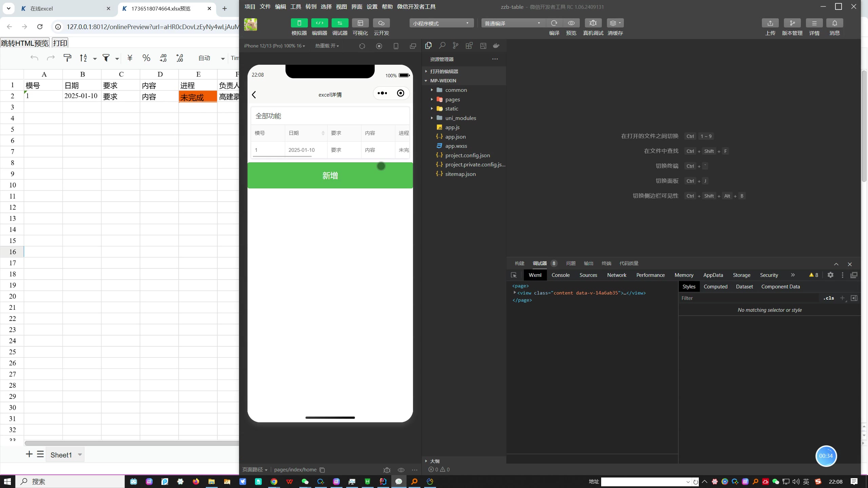Open the mini program mode dropdown
Image resolution: width=868 pixels, height=488 pixels.
pos(441,23)
